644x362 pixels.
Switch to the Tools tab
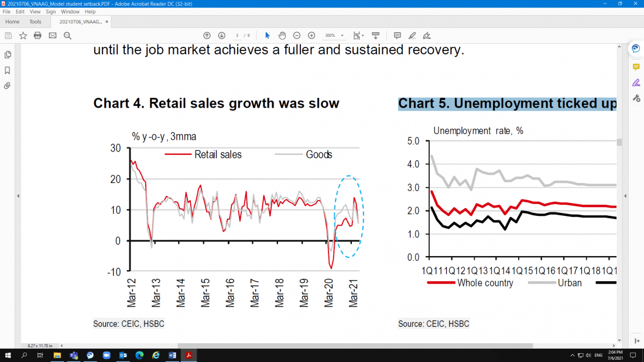click(35, 22)
